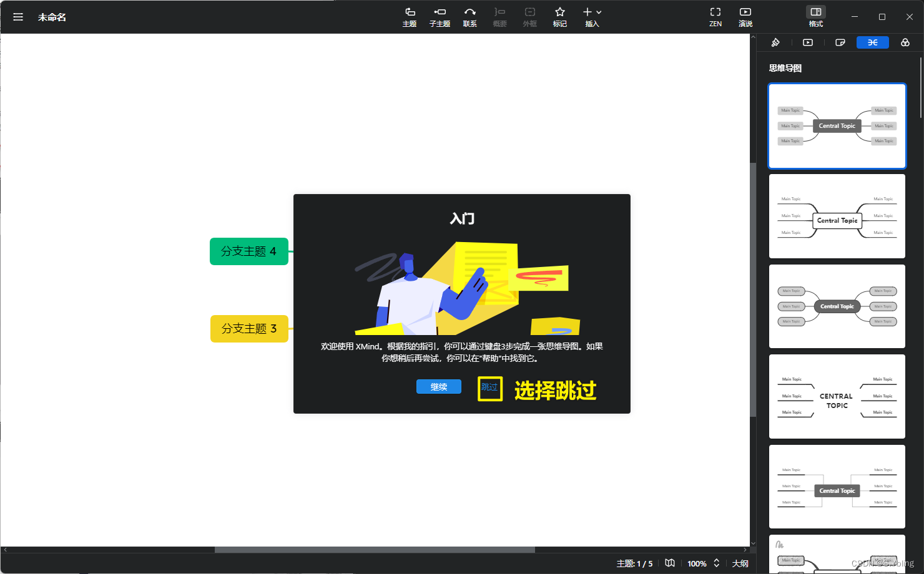Screen dimensions: 924x574
Task: Click the 跳过 skip button
Action: [490, 387]
